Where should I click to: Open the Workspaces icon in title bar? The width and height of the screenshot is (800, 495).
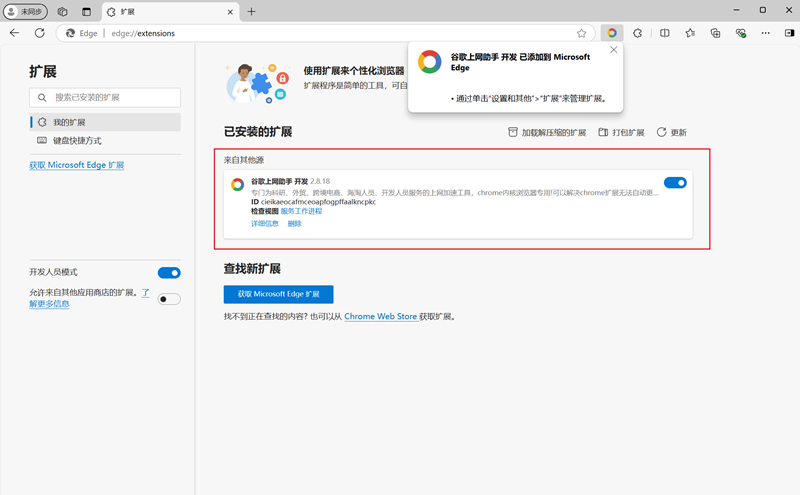coord(62,11)
